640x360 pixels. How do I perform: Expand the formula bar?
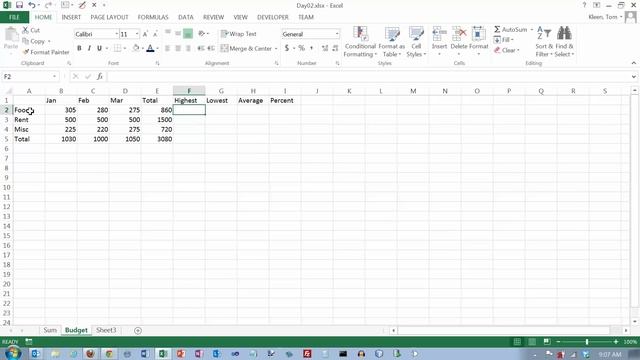pyautogui.click(x=633, y=76)
